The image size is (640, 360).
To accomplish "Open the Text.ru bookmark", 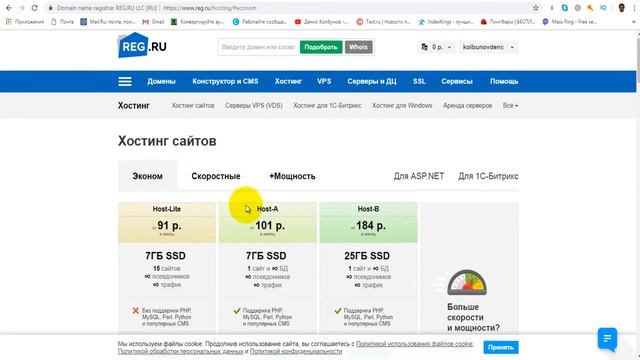I will pyautogui.click(x=383, y=22).
